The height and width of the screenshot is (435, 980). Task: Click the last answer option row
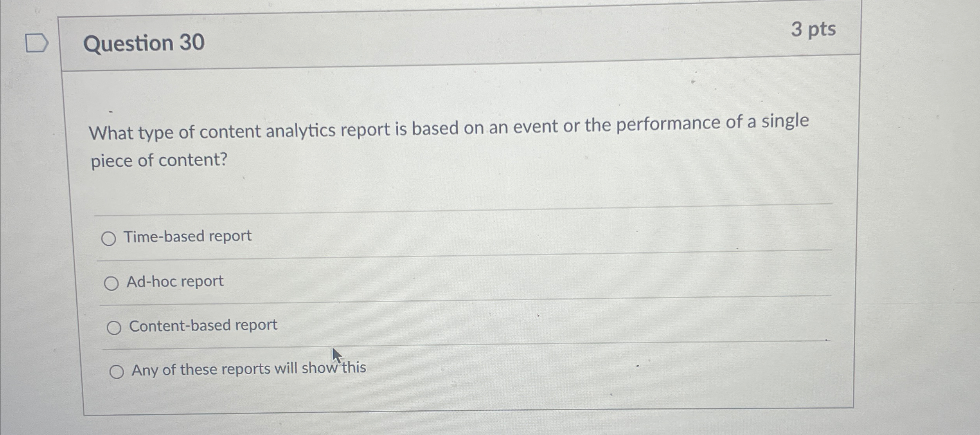391,369
